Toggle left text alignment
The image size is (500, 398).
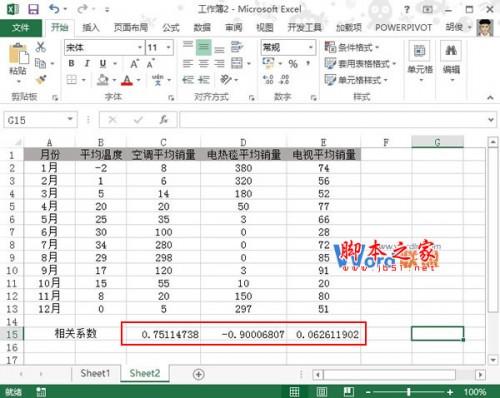pos(188,63)
